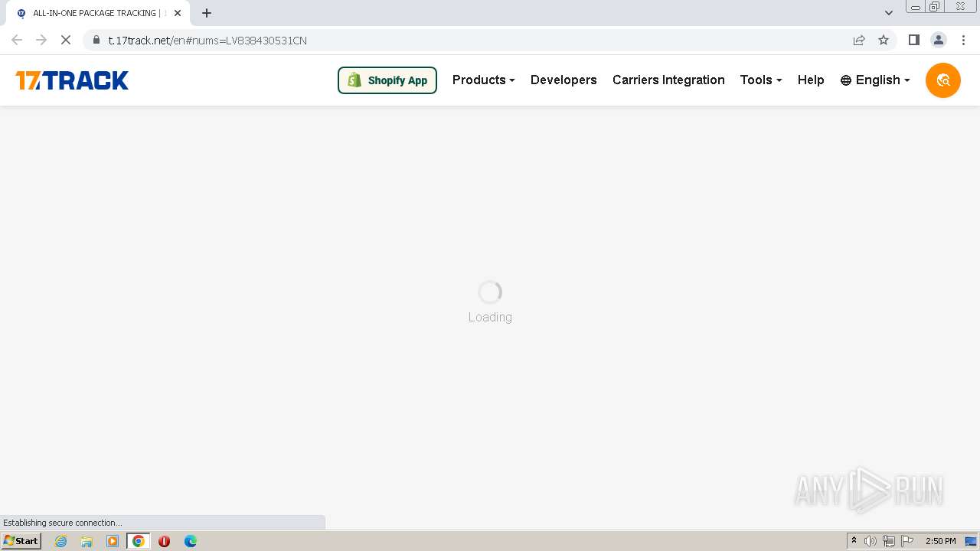Screen dimensions: 980x551
Task: Open the red Opera taskbar icon
Action: click(164, 541)
